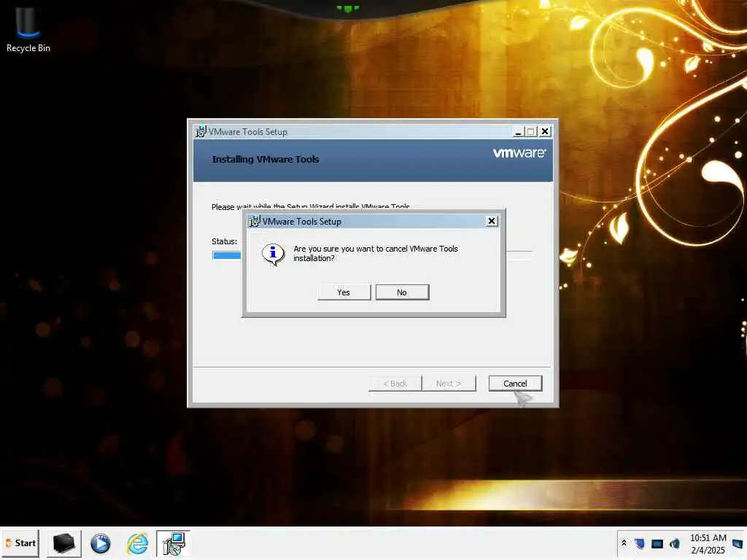
Task: Click No to continue installation
Action: coord(402,292)
